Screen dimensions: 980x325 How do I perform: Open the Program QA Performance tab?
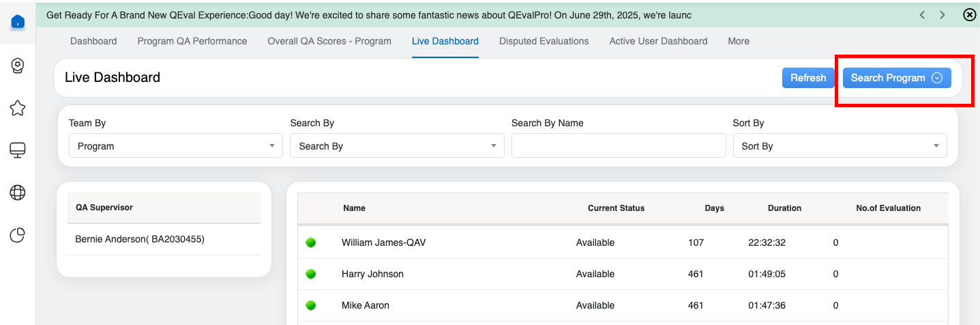click(x=192, y=41)
